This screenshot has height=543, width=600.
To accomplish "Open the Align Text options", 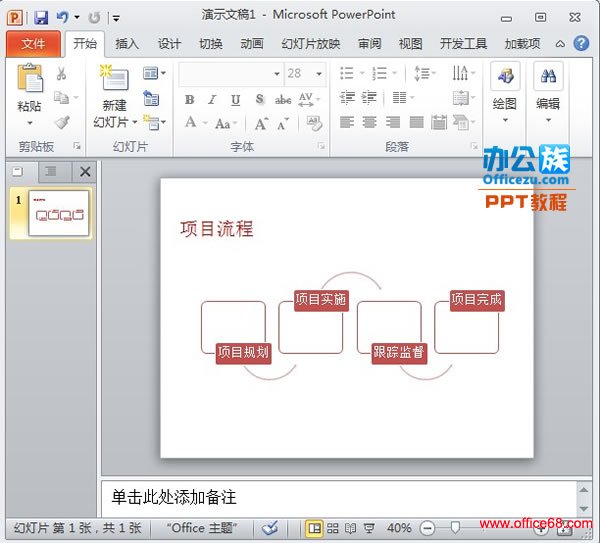I will 463,98.
